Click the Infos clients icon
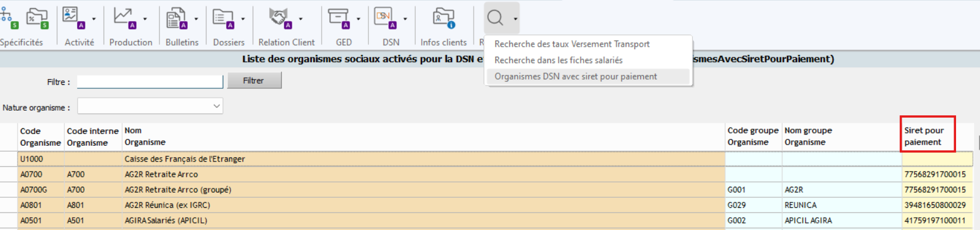The width and height of the screenshot is (980, 230). 443,18
